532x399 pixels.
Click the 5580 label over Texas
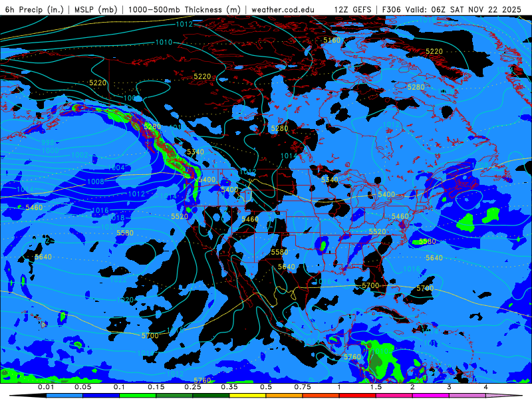coord(279,252)
